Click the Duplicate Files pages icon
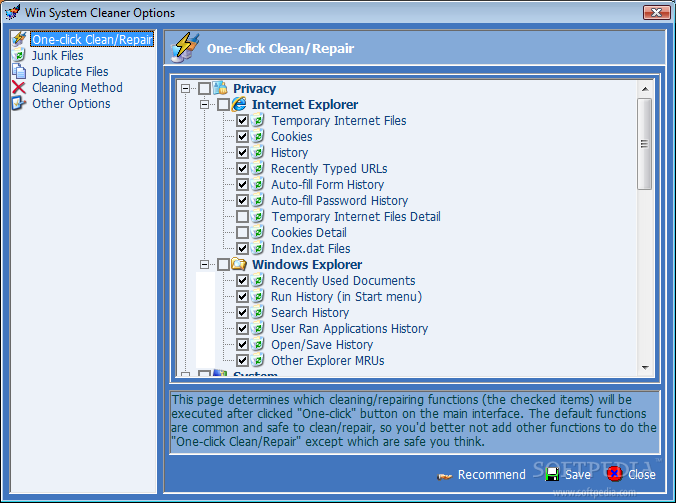Image resolution: width=676 pixels, height=503 pixels. point(19,71)
